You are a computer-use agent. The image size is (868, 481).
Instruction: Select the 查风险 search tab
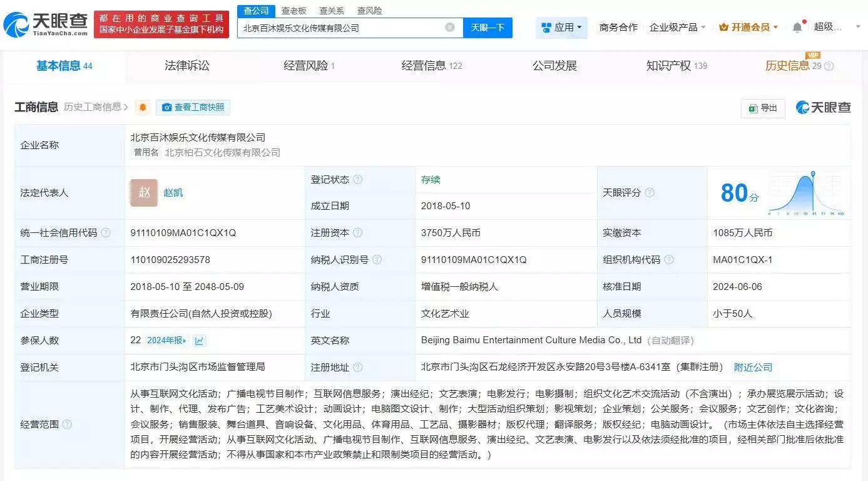point(369,11)
